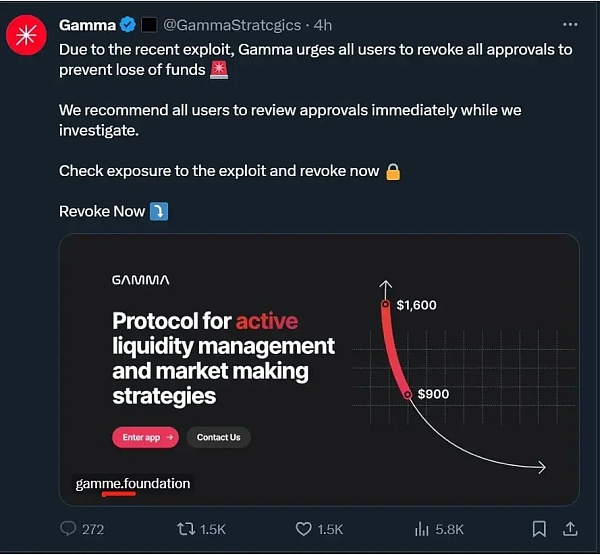The width and height of the screenshot is (600, 555).
Task: Click the reply comment icon
Action: 69,528
